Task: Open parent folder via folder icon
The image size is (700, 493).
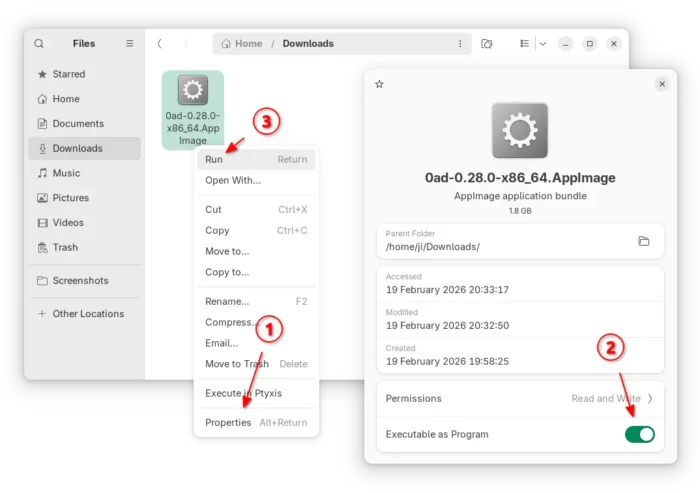Action: (644, 241)
